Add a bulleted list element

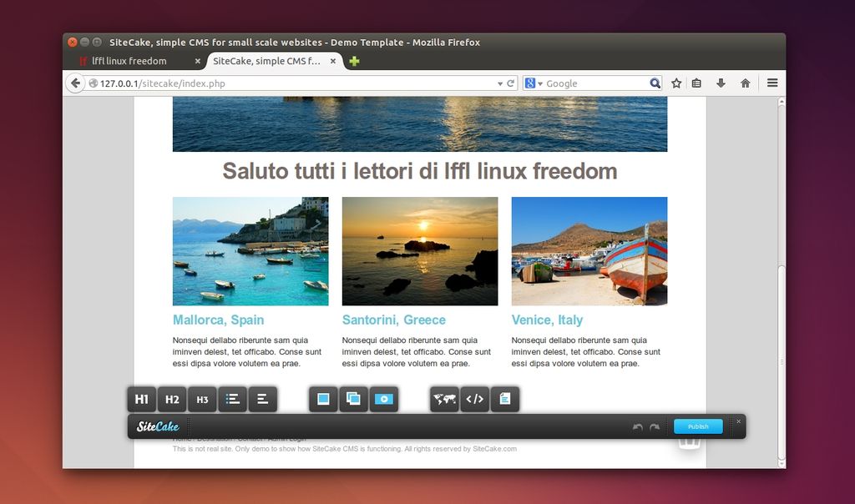pyautogui.click(x=233, y=400)
